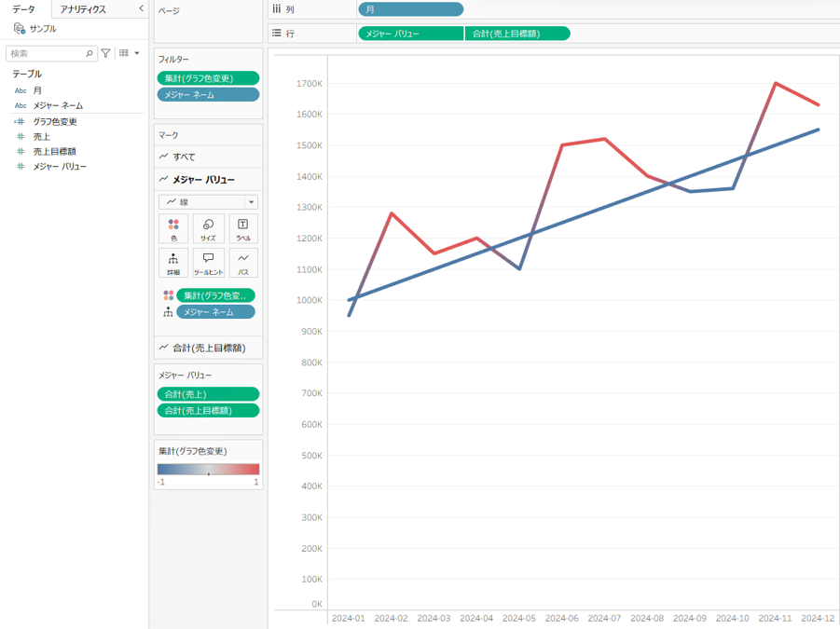The image size is (840, 629).
Task: Select the 売上目標額 field in the data pane
Action: pyautogui.click(x=54, y=151)
